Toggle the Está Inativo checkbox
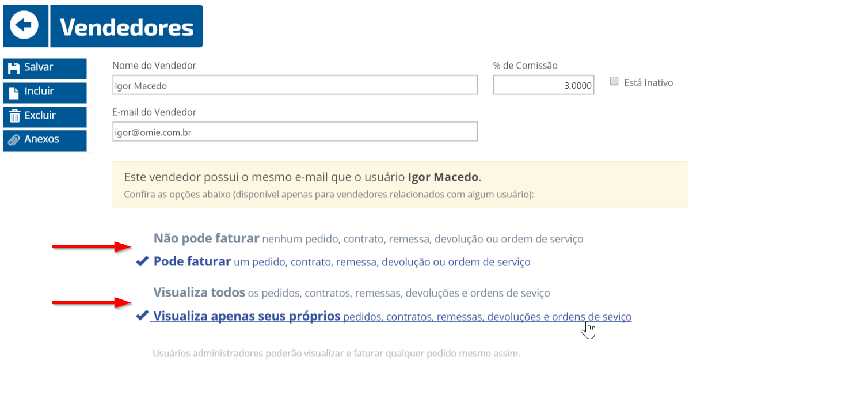This screenshot has width=868, height=399. (x=614, y=82)
